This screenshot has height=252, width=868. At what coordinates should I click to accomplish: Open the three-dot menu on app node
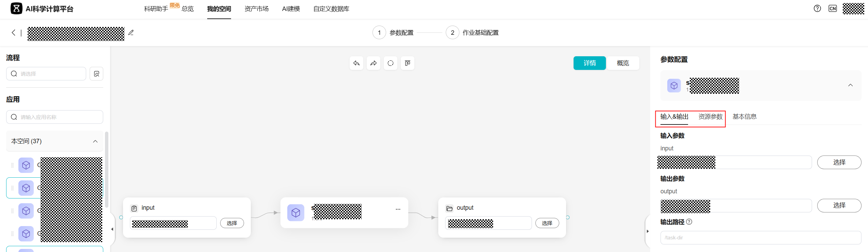click(398, 209)
